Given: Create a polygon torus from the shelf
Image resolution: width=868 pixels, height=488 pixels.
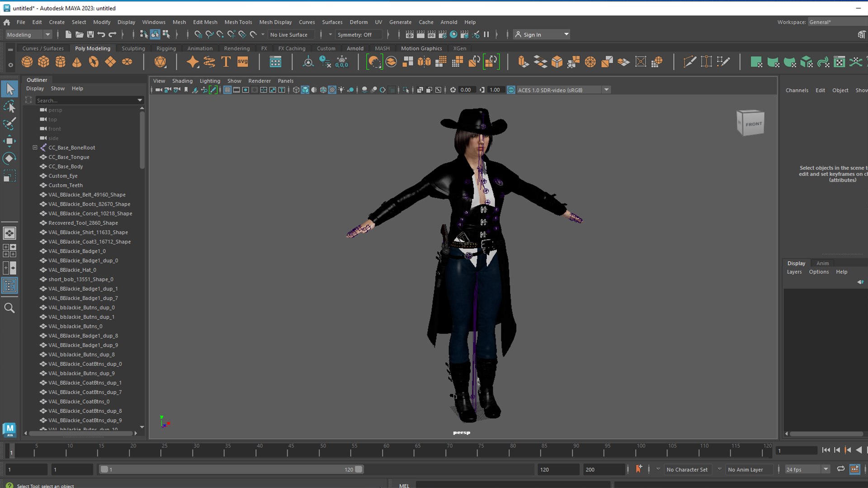Looking at the screenshot, I should [94, 62].
